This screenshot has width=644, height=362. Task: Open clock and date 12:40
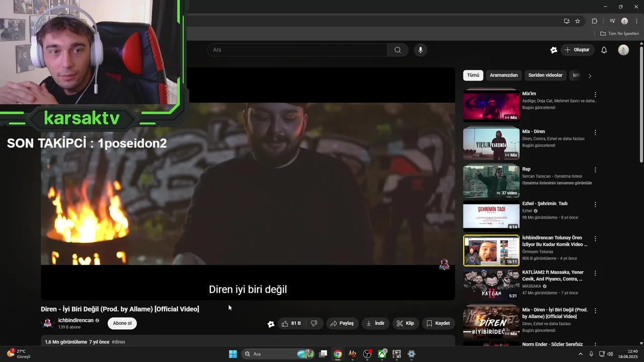pos(628,354)
